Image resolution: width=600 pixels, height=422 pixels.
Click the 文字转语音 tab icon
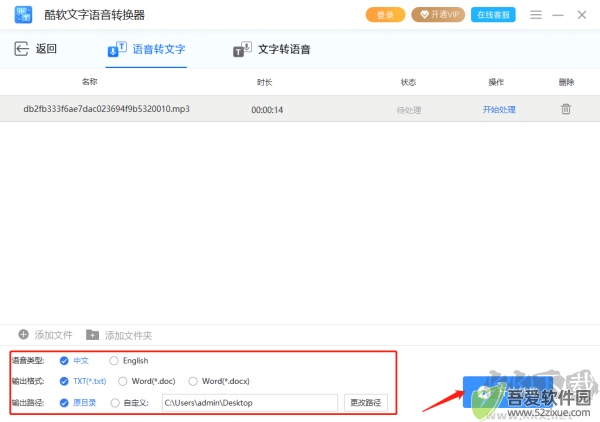tap(242, 49)
